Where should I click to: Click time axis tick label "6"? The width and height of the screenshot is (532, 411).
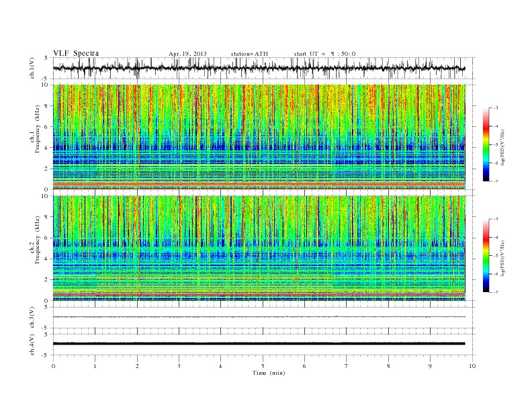[304, 366]
